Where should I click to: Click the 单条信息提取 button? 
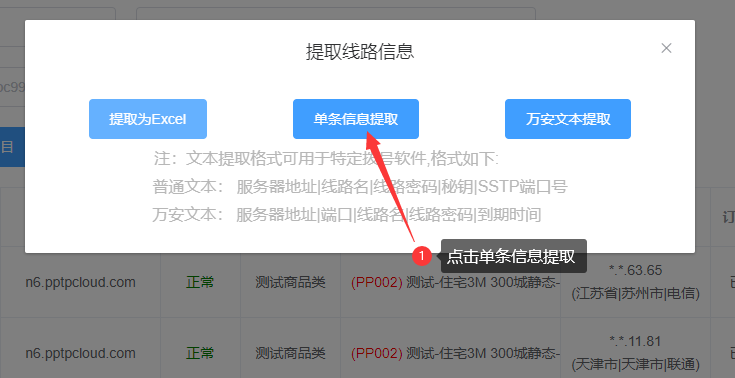(x=356, y=119)
